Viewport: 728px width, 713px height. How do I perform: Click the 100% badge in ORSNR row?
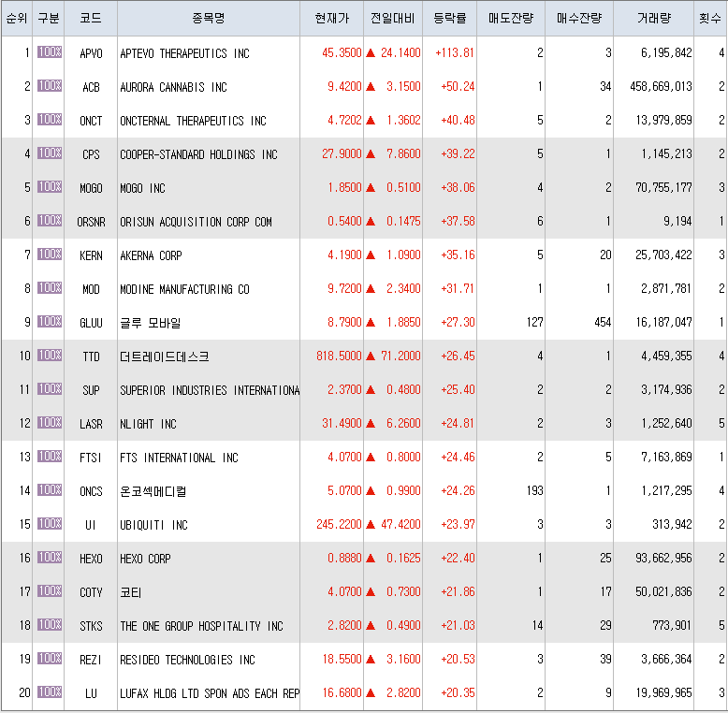tap(50, 220)
